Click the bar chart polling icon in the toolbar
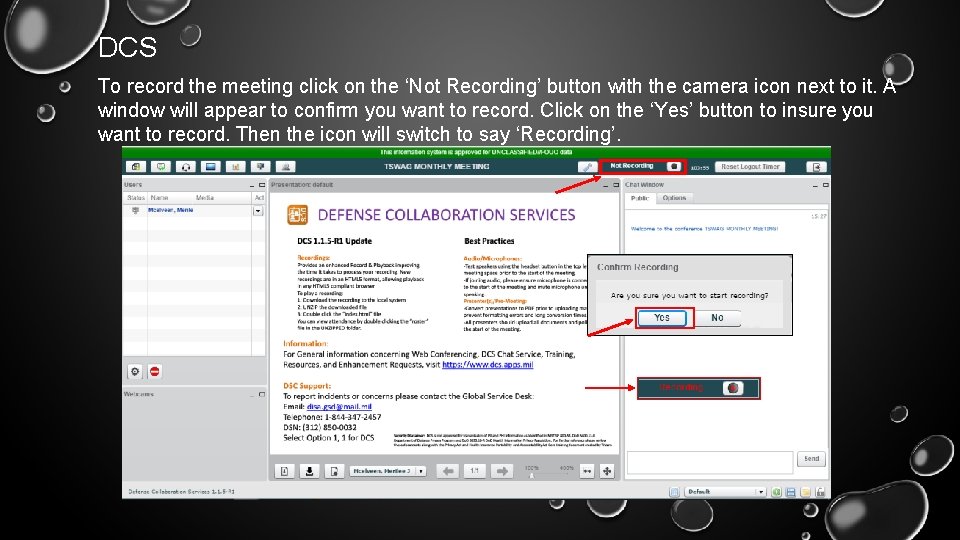Screen dimensions: 960x540 tap(236, 167)
